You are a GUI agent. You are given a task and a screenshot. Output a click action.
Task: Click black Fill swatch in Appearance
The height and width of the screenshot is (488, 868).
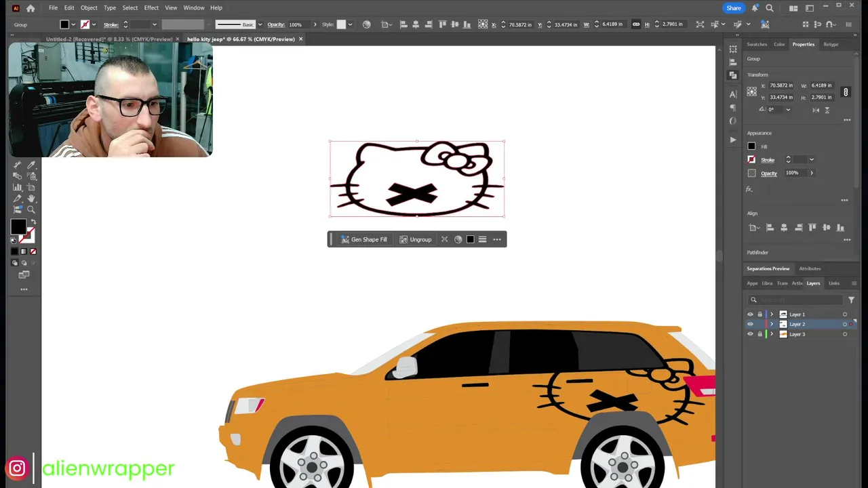pos(751,146)
